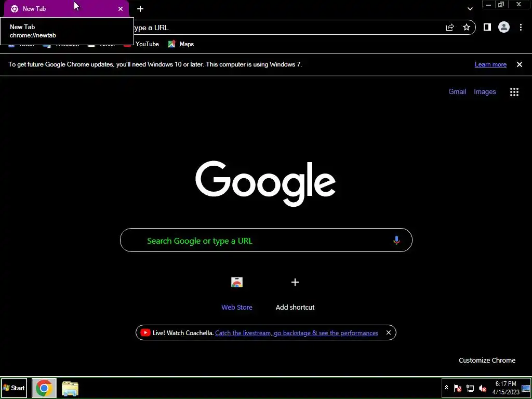
Task: Share this page icon in address bar
Action: 450,28
